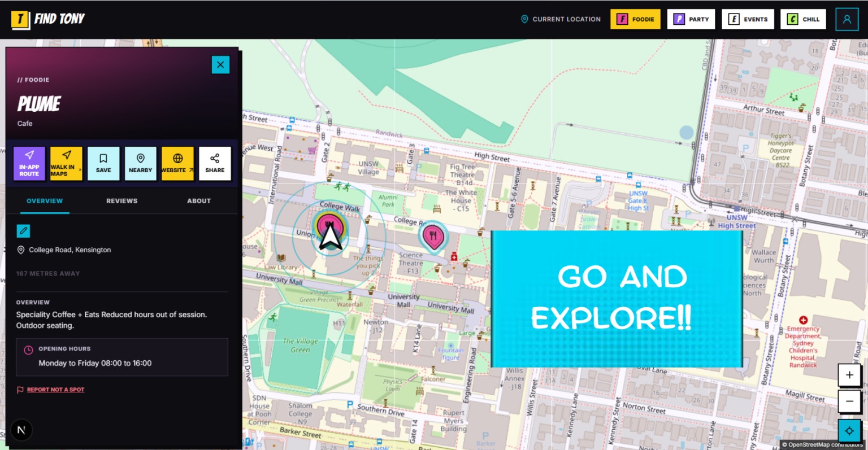Open the Plume website
Image resolution: width=868 pixels, height=450 pixels.
pyautogui.click(x=177, y=163)
